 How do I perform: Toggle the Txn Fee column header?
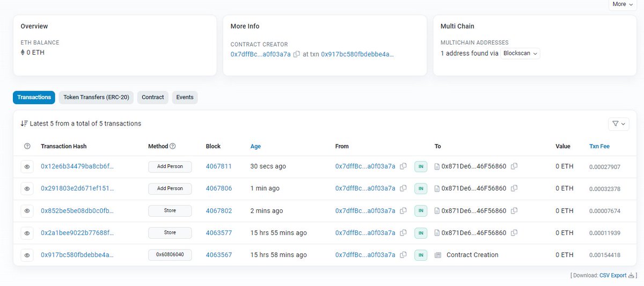[x=599, y=146]
